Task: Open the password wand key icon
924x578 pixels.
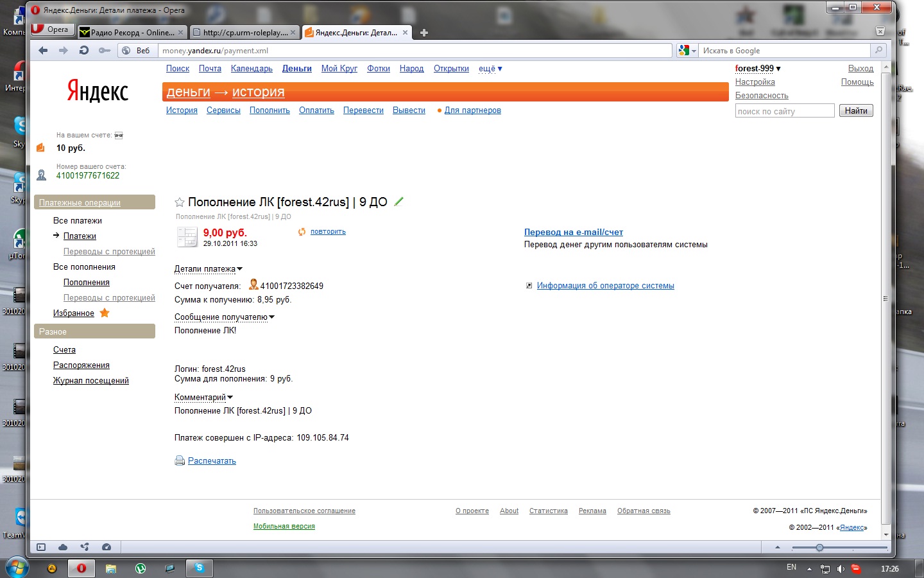Action: point(104,50)
